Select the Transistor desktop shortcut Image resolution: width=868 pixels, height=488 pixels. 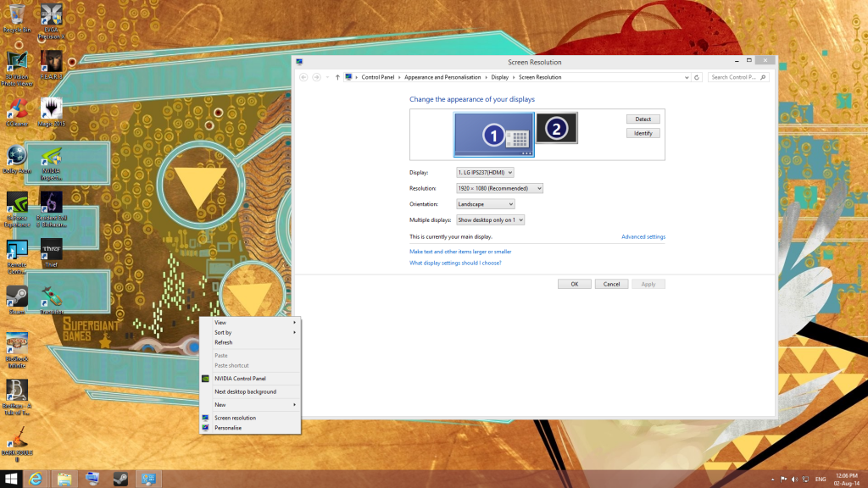tap(51, 301)
